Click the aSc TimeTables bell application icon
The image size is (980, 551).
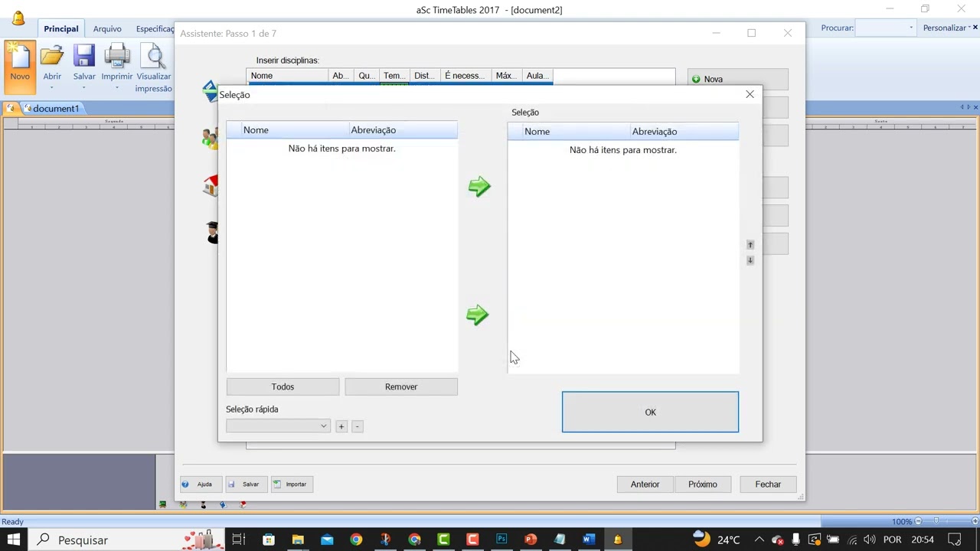(18, 18)
